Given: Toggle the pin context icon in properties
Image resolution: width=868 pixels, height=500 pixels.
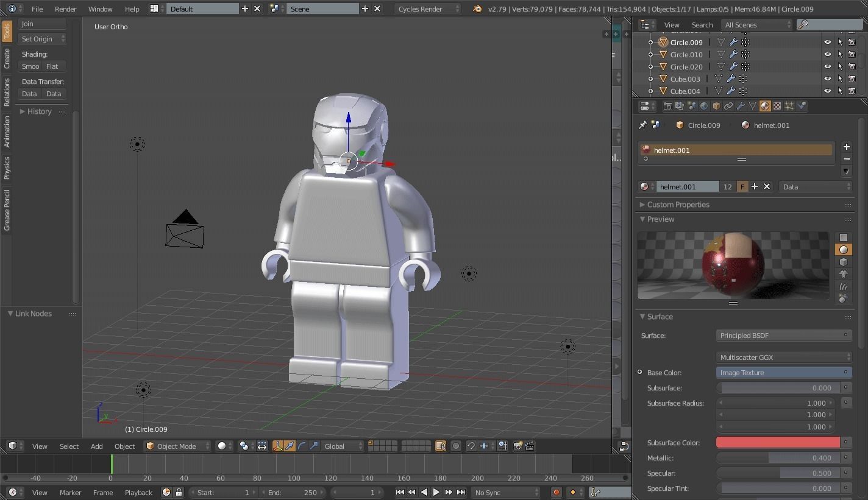Looking at the screenshot, I should pyautogui.click(x=642, y=125).
